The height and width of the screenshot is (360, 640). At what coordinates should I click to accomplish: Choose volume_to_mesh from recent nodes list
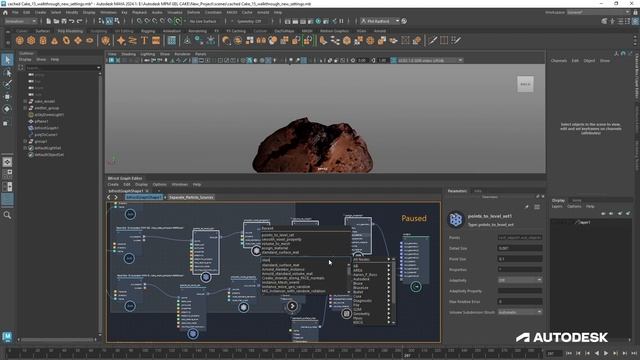tap(276, 244)
